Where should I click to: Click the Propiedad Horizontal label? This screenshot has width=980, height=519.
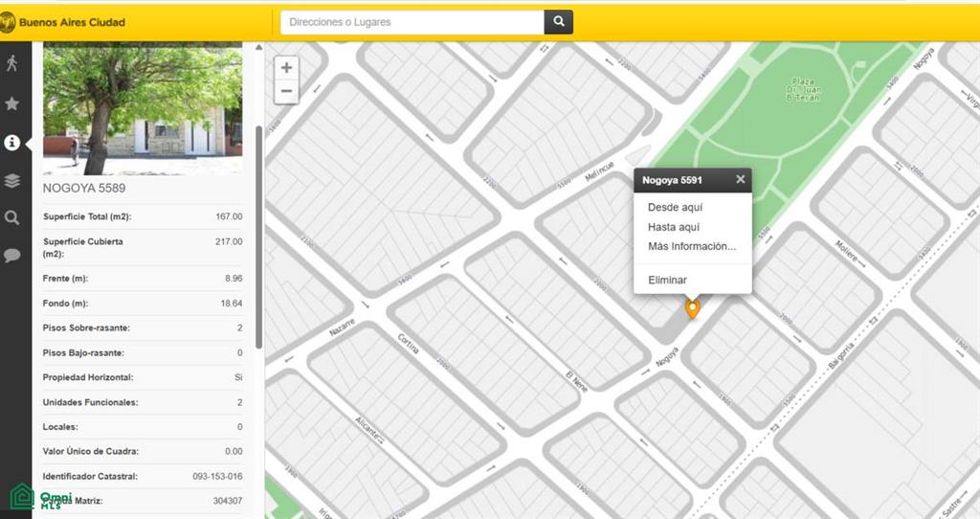(x=87, y=377)
